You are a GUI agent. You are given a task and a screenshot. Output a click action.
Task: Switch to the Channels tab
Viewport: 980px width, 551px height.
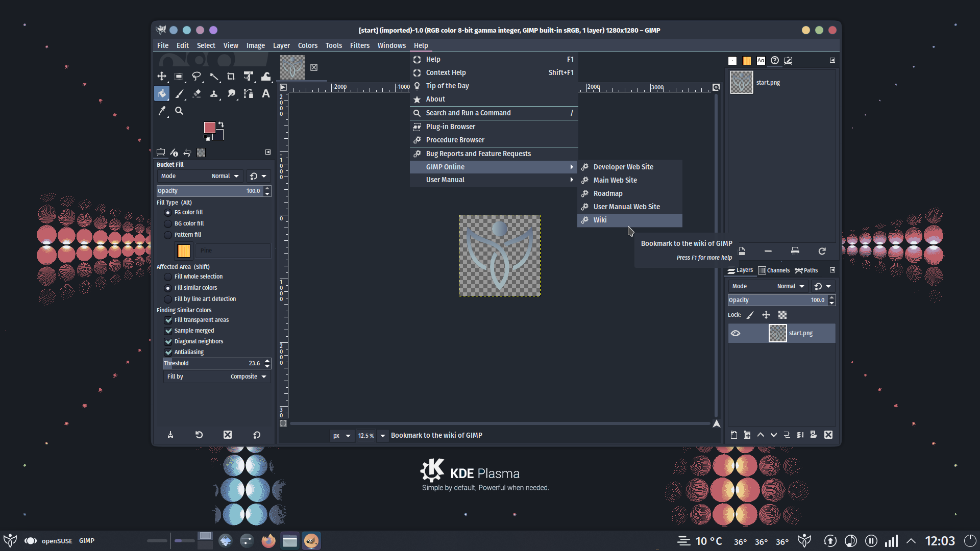774,270
